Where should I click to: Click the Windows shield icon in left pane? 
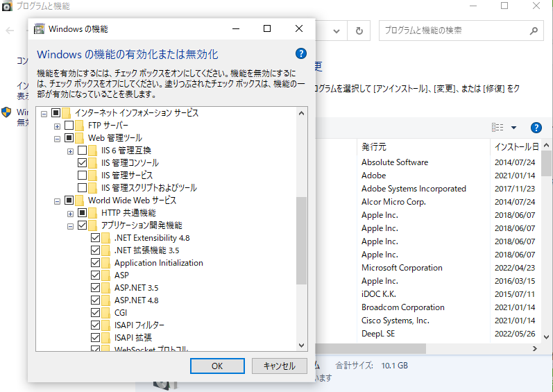tap(6, 112)
